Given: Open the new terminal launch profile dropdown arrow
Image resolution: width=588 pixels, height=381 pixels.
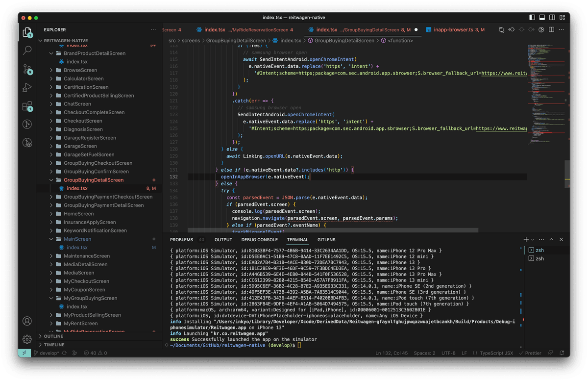Looking at the screenshot, I should [x=532, y=240].
